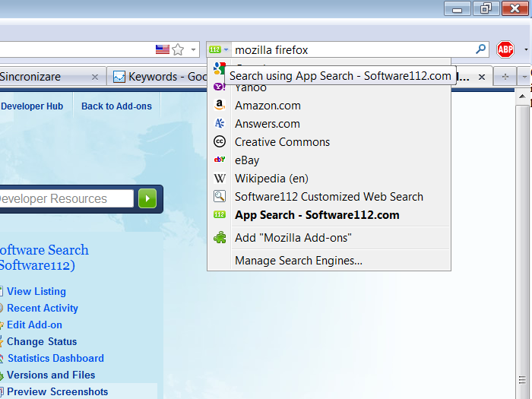Click the vertical scrollbar thumb grip
The height and width of the screenshot is (399, 532).
point(523,380)
